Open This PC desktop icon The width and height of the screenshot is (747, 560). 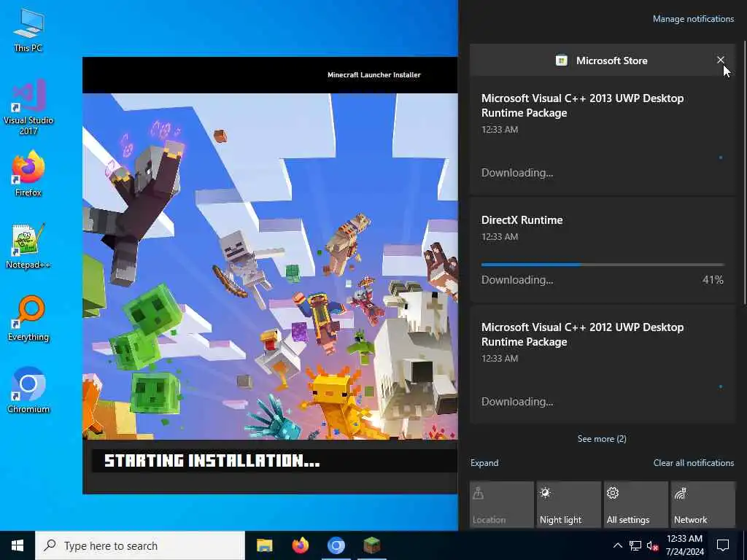coord(28,31)
